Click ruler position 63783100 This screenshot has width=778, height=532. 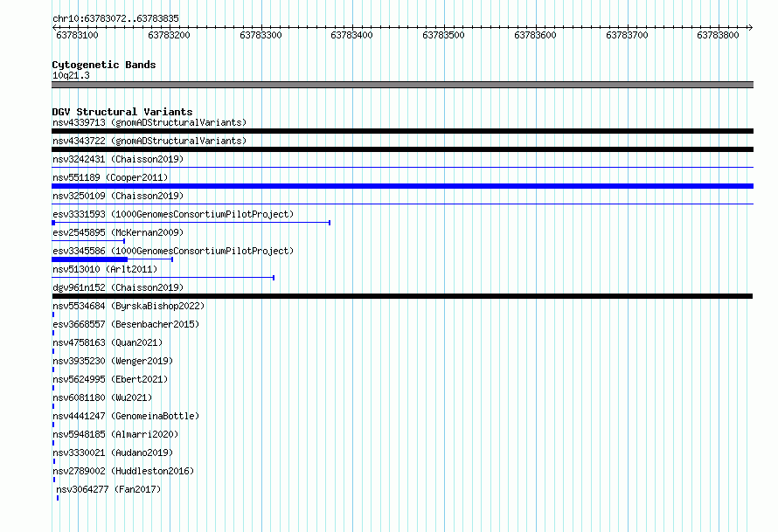pos(78,35)
